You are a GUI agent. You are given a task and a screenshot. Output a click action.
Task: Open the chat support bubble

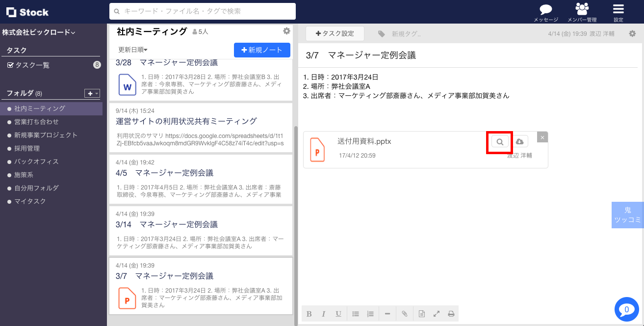point(626,309)
